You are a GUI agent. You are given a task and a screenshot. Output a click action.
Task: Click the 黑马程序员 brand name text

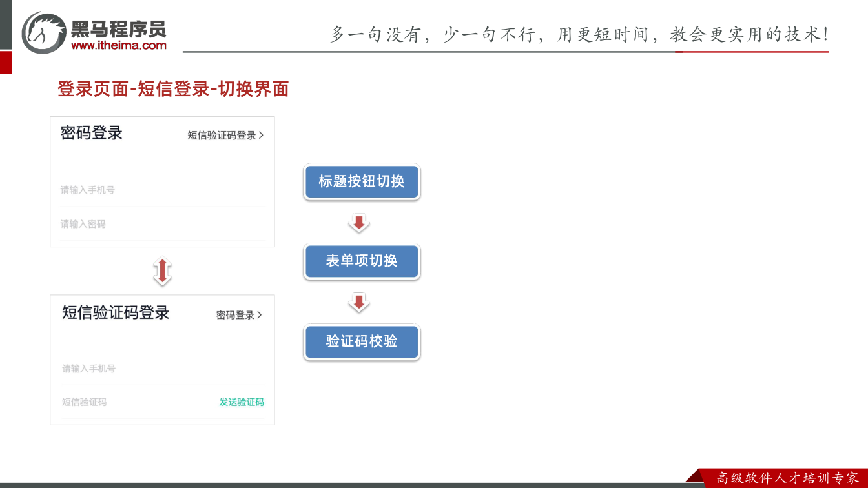tap(119, 28)
